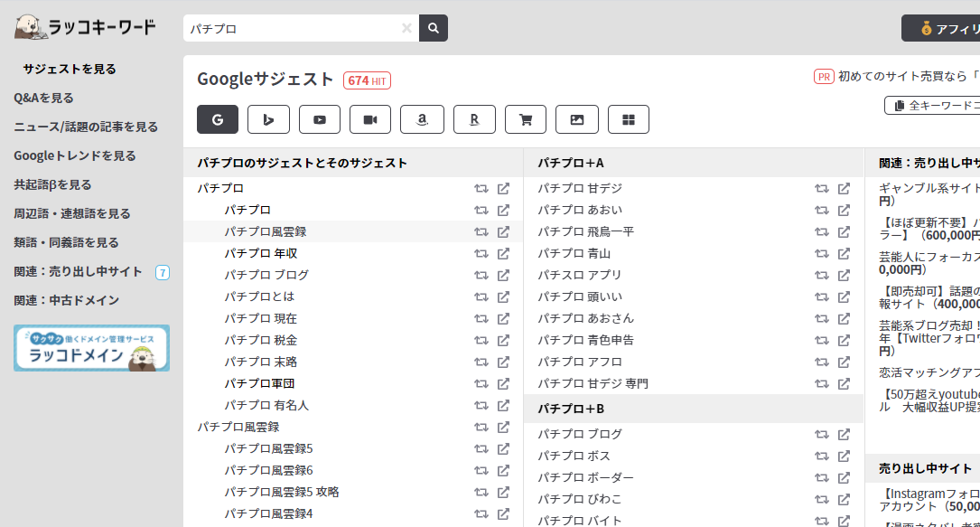Screen dimensions: 980x527
Task: Switch to Amazon suggest source
Action: [x=422, y=119]
